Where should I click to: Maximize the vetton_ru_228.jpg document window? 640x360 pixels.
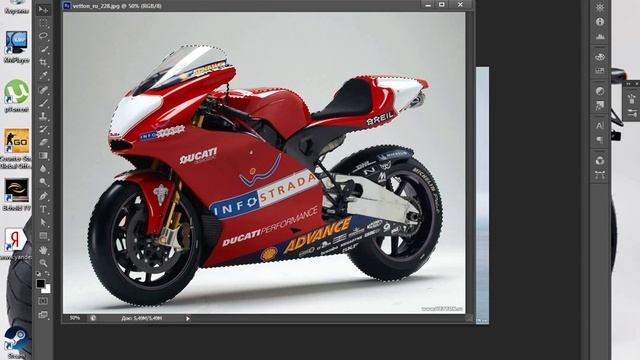[442, 4]
